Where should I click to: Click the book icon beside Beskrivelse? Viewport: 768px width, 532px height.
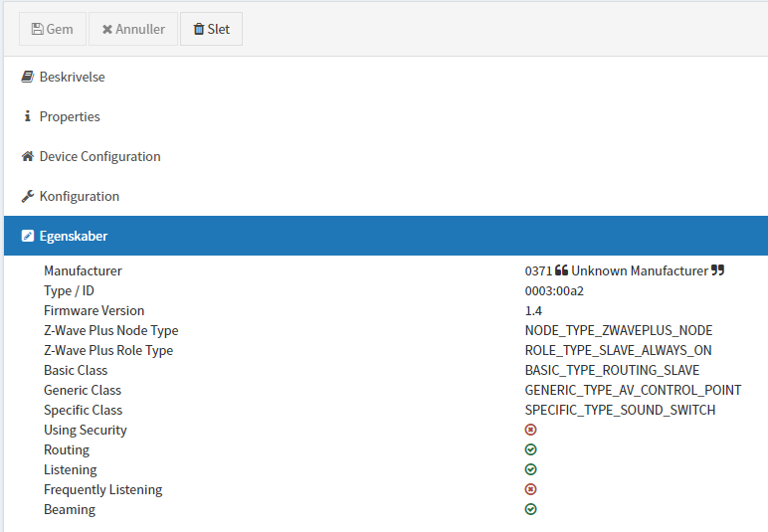point(28,77)
